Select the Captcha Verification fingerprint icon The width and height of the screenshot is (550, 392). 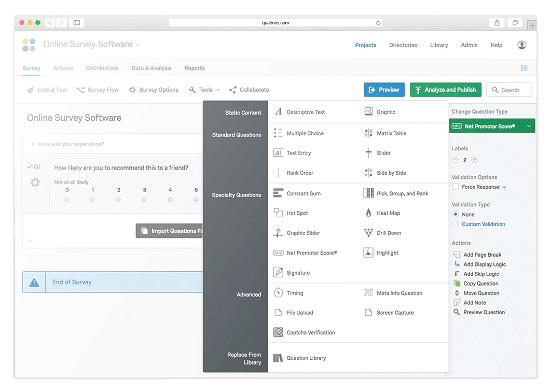tap(278, 333)
